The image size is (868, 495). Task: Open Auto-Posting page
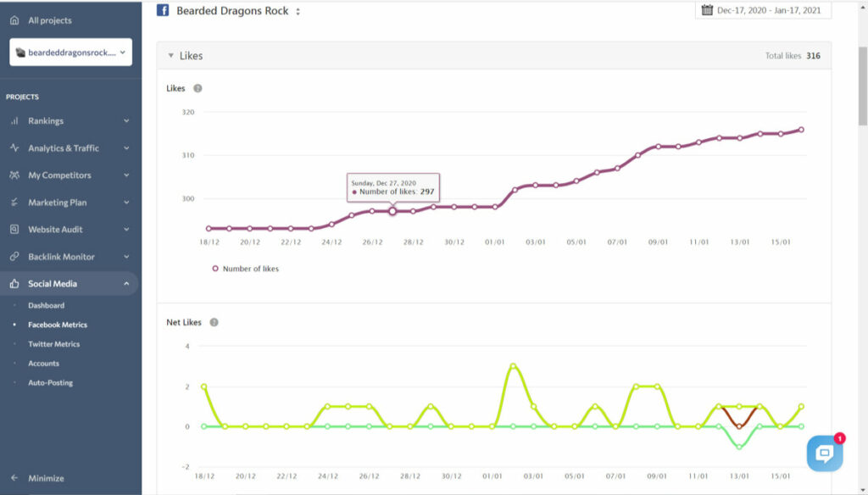pyautogui.click(x=50, y=382)
